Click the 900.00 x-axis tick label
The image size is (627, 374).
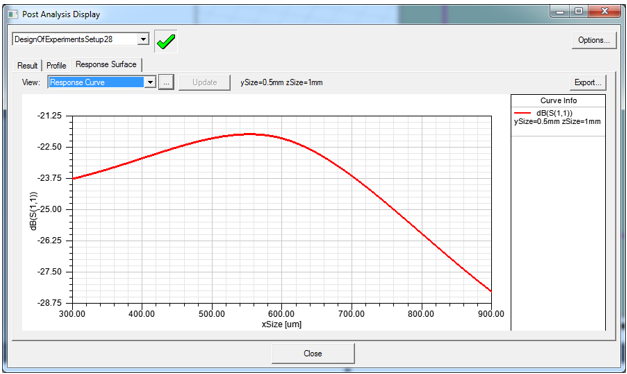491,314
